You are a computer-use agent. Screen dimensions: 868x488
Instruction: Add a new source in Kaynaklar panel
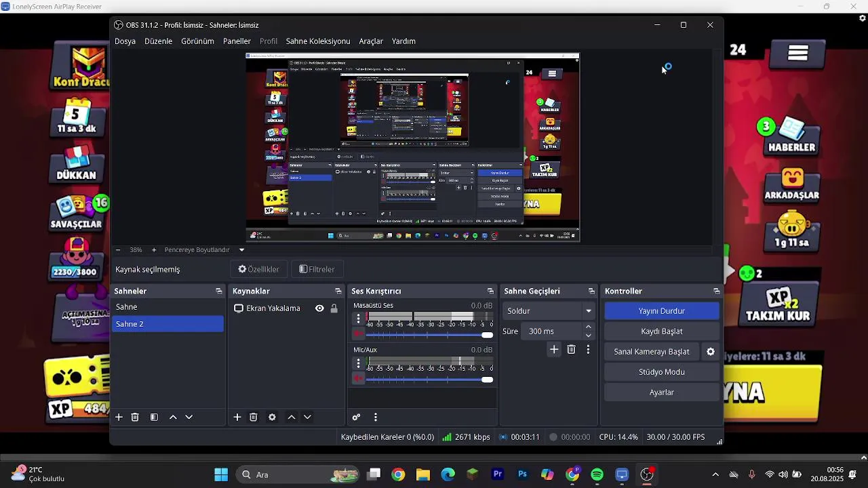click(x=237, y=418)
